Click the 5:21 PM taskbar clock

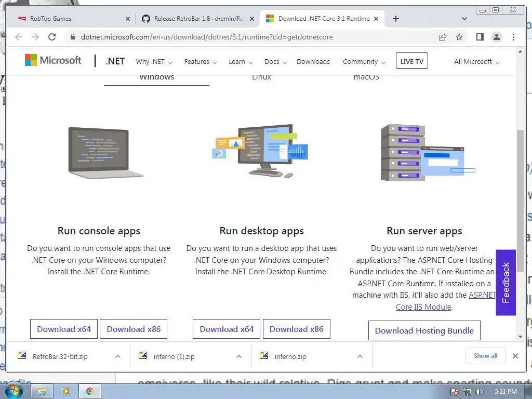tap(506, 392)
